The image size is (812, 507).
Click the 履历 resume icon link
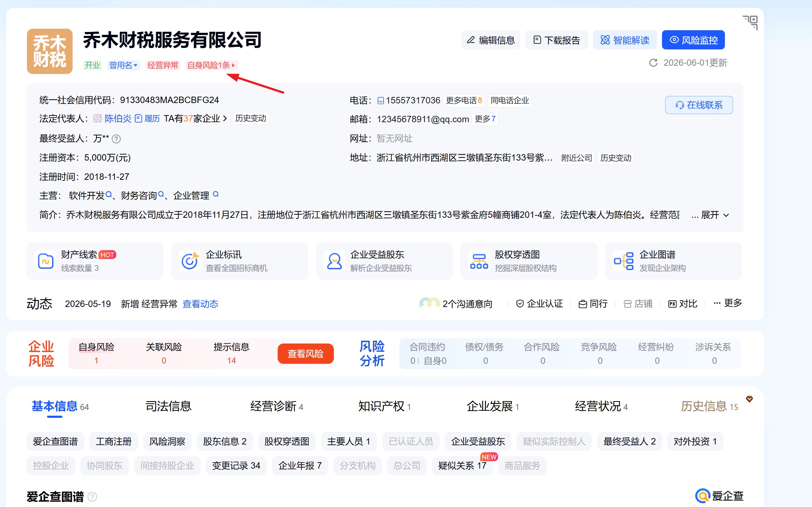point(147,118)
